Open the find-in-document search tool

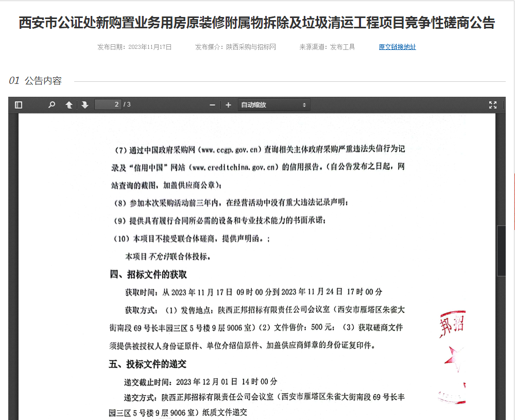tap(52, 105)
